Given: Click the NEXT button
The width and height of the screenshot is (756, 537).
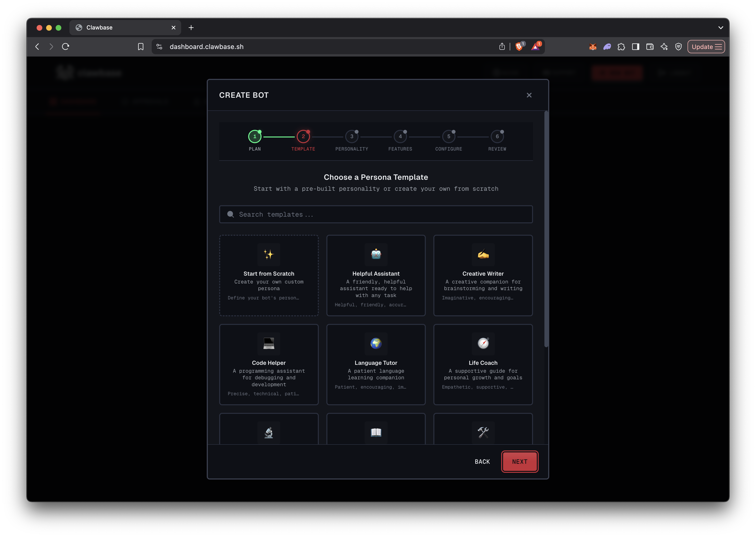Looking at the screenshot, I should pyautogui.click(x=519, y=461).
